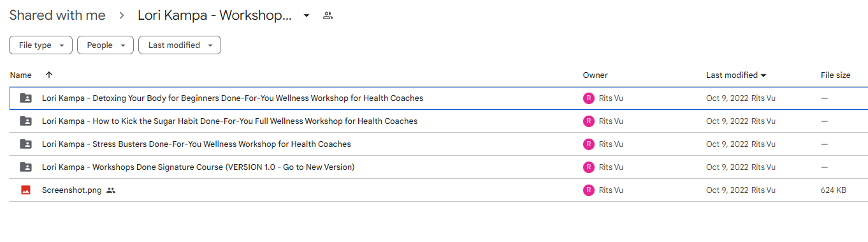
Task: Click the red image icon for Screenshot.png
Action: 25,190
